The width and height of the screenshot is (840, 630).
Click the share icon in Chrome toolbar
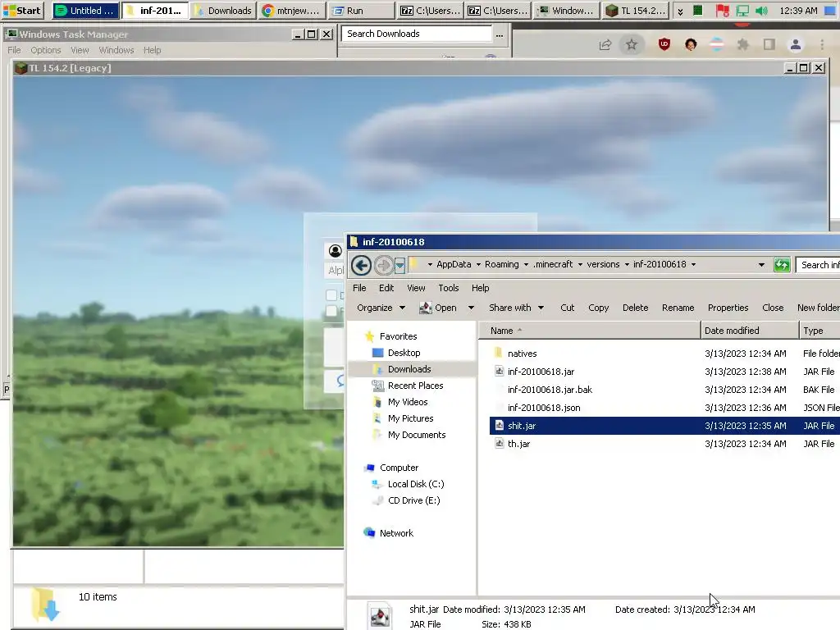(605, 45)
